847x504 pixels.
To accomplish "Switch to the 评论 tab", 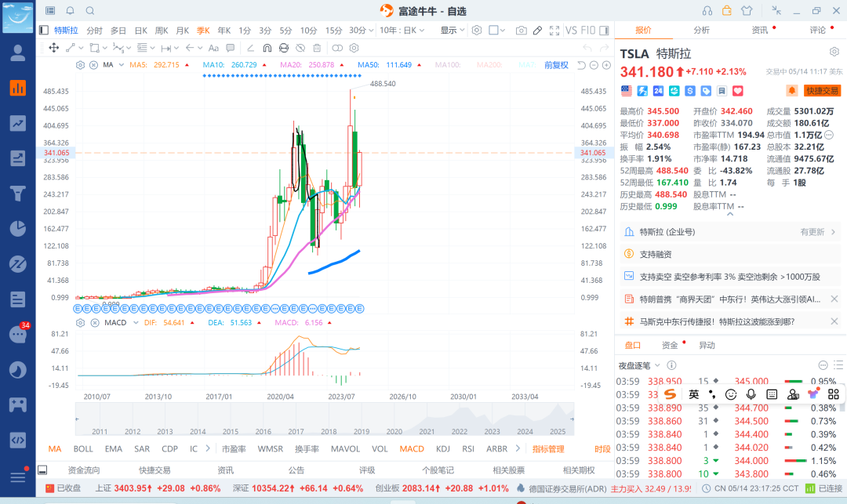I will coord(817,31).
